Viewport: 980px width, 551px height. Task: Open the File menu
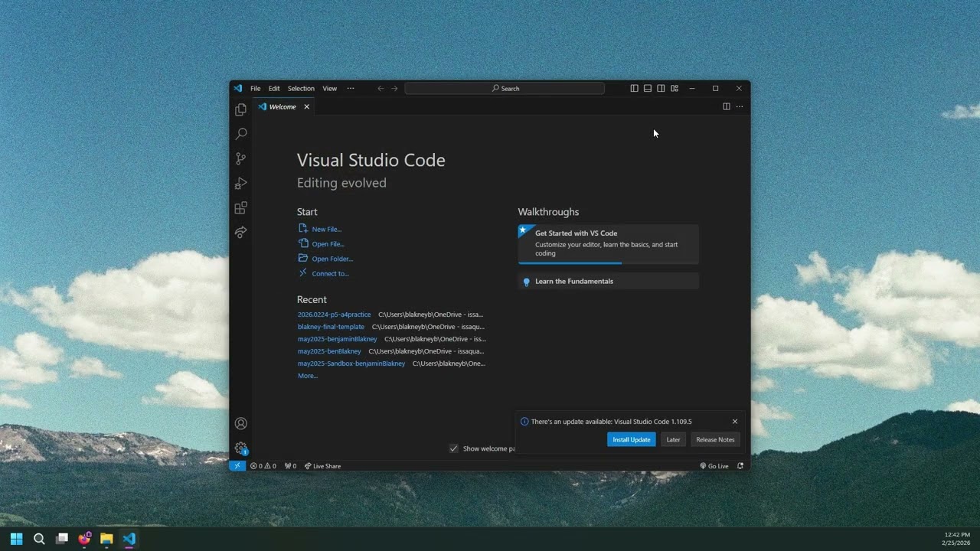tap(256, 88)
